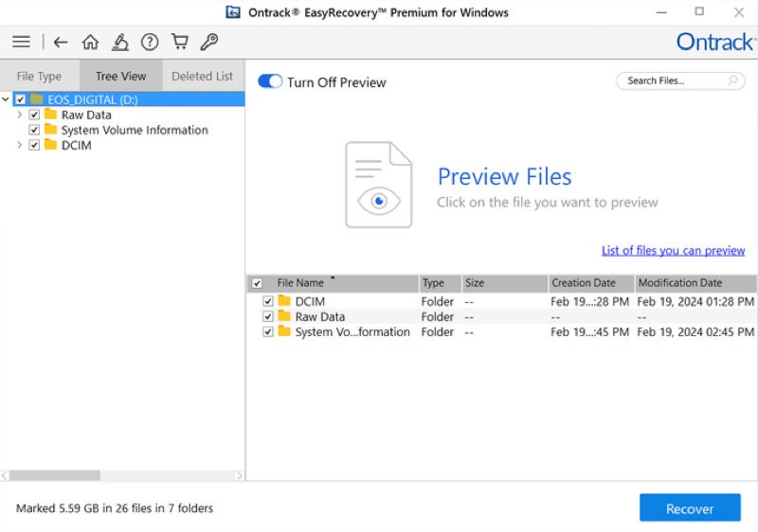Click Marked 5.59 GB status text
Screen dimensions: 758x532
point(115,508)
